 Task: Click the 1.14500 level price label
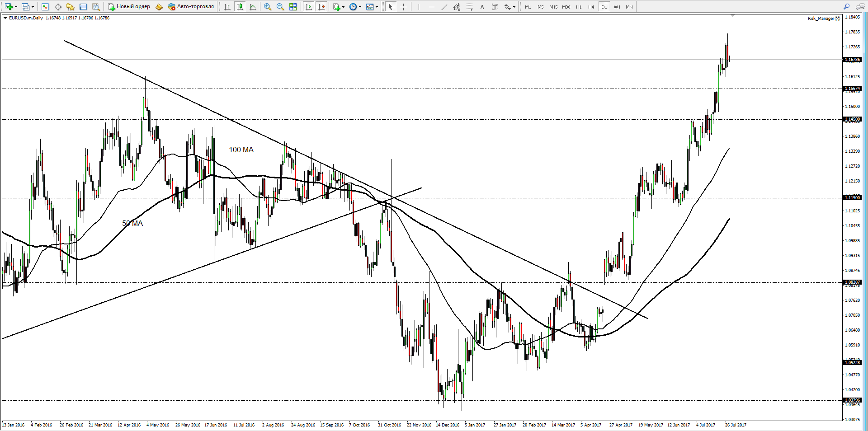click(853, 119)
